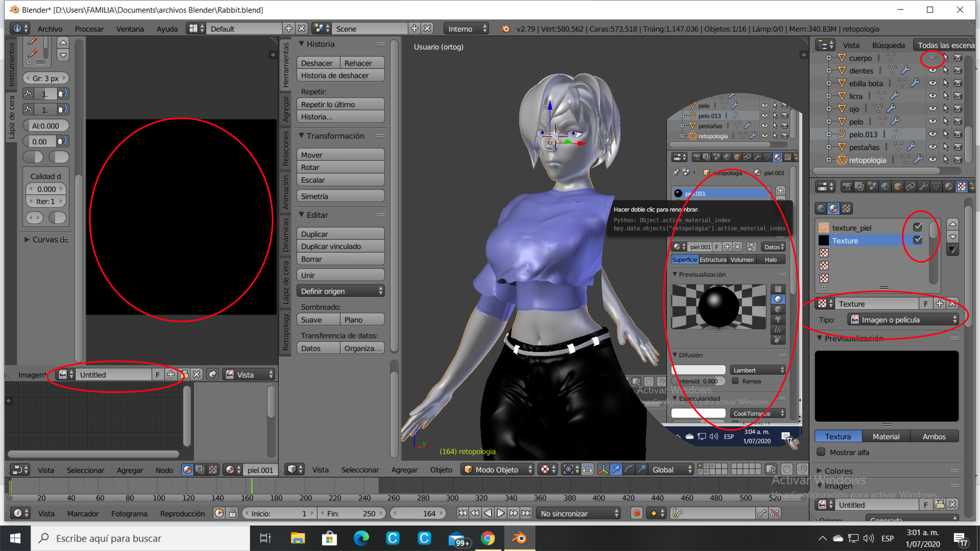Open the Texture properties tab icon
This screenshot has height=551, width=980.
[x=961, y=186]
